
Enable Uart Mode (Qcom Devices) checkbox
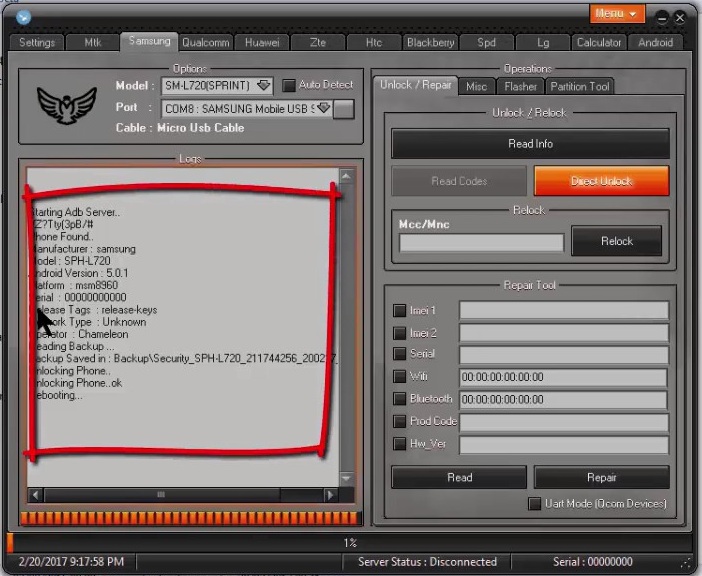point(535,504)
